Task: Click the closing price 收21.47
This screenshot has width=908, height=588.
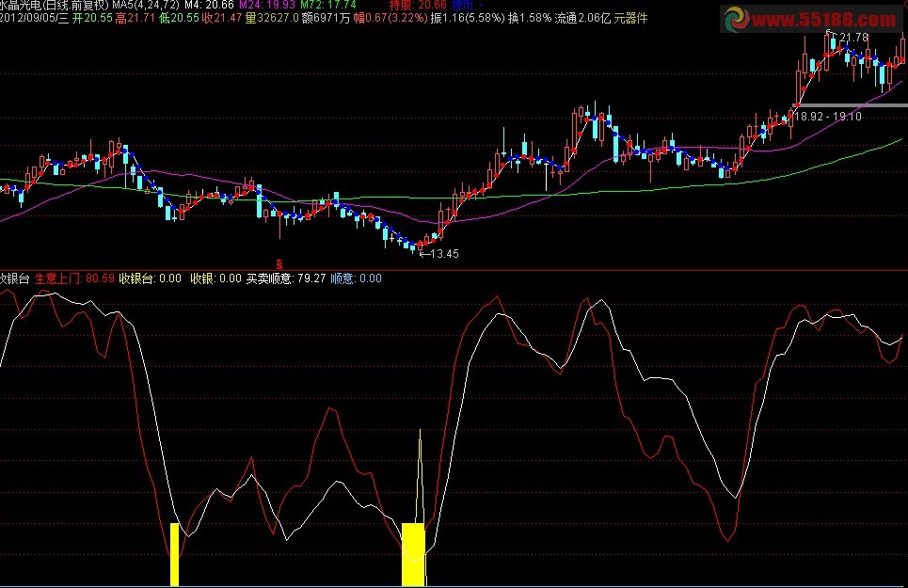Action: pos(222,18)
